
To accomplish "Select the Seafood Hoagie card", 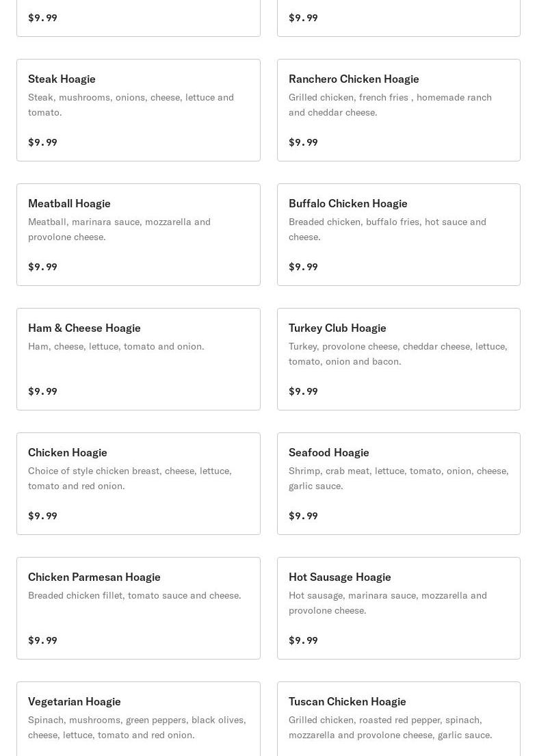I will pos(399,484).
